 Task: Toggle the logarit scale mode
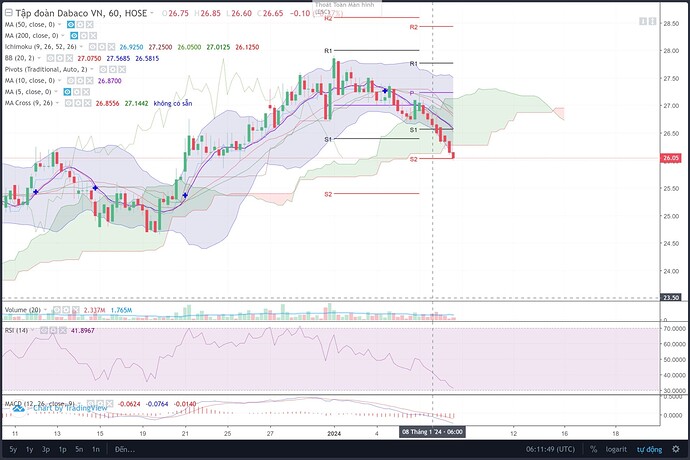616,449
